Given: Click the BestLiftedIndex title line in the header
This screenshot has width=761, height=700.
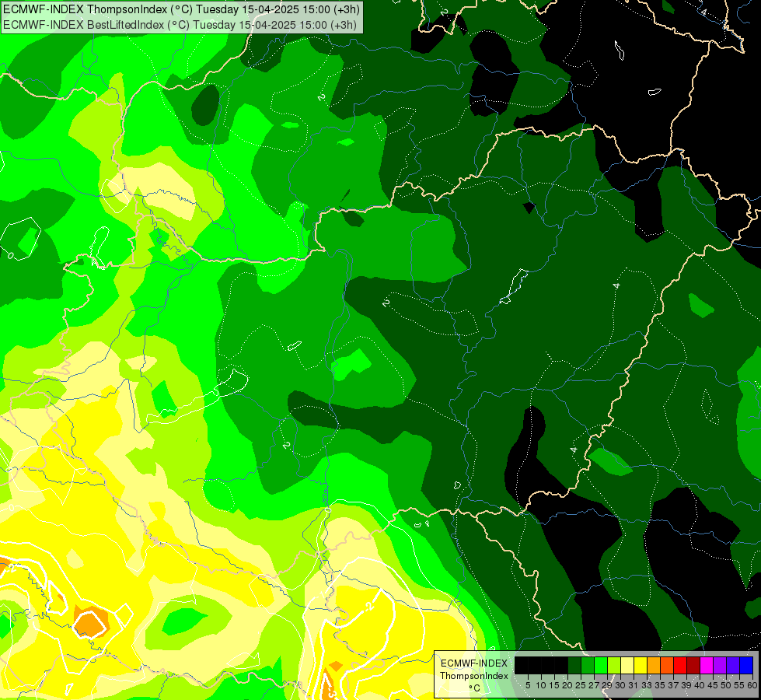Looking at the screenshot, I should point(180,25).
